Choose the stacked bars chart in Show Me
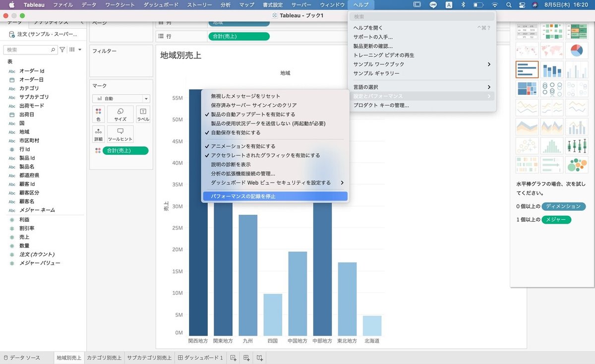The width and height of the screenshot is (595, 364). tap(552, 69)
